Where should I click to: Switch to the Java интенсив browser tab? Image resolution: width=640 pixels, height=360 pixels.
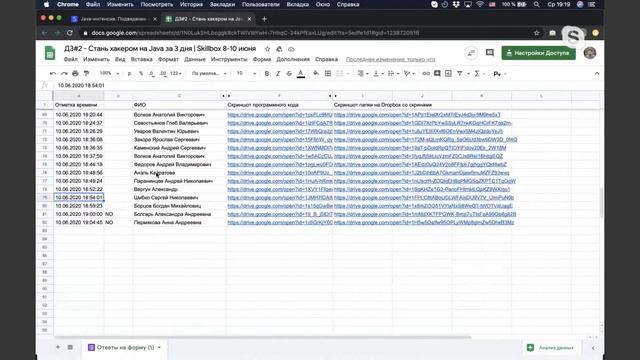pos(113,19)
